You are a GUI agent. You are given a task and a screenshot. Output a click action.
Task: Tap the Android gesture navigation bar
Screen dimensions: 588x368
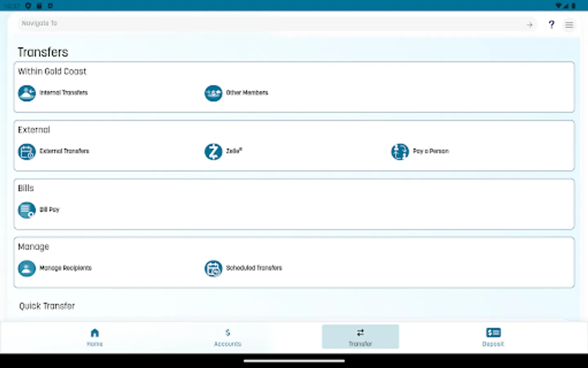point(294,360)
